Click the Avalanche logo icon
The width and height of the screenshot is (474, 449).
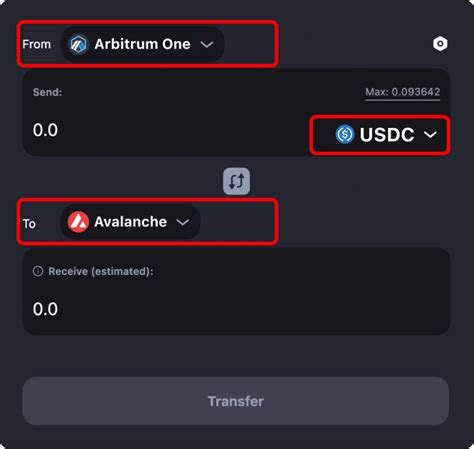click(78, 222)
